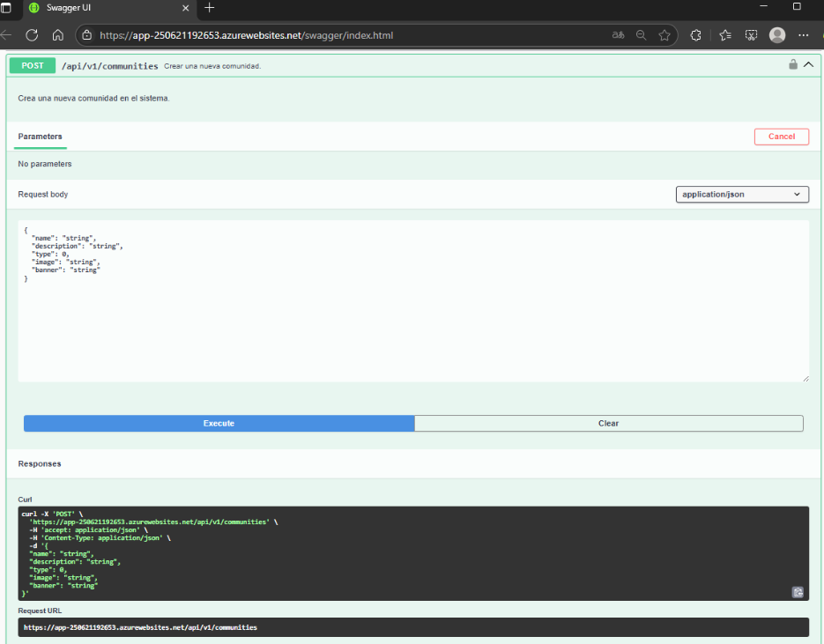View site information lock icon
Image resolution: width=824 pixels, height=644 pixels.
(87, 35)
